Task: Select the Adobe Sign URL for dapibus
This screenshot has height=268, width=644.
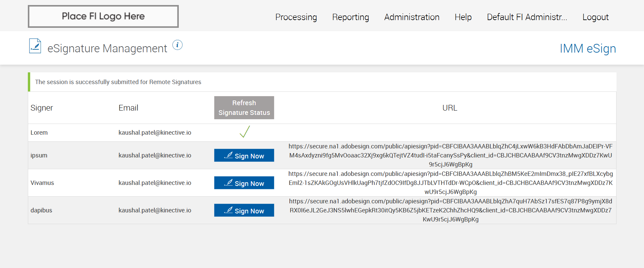Action: point(450,210)
